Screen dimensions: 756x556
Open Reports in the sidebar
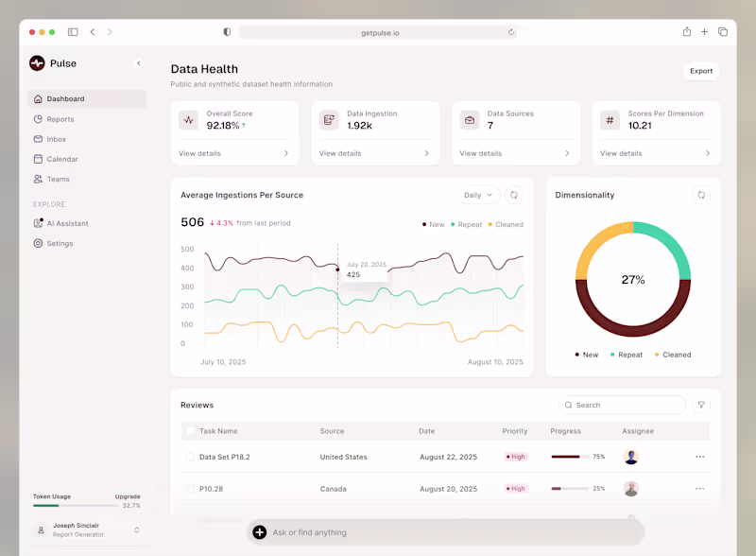pos(87,119)
